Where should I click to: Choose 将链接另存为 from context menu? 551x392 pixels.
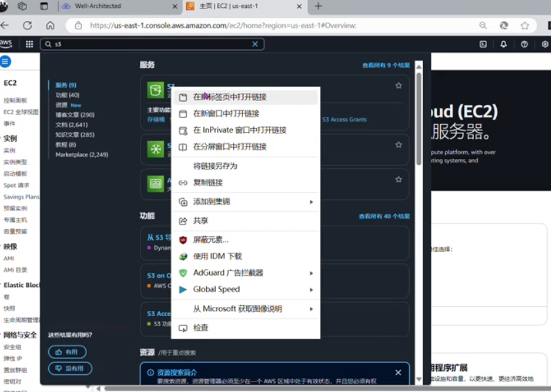(245, 166)
